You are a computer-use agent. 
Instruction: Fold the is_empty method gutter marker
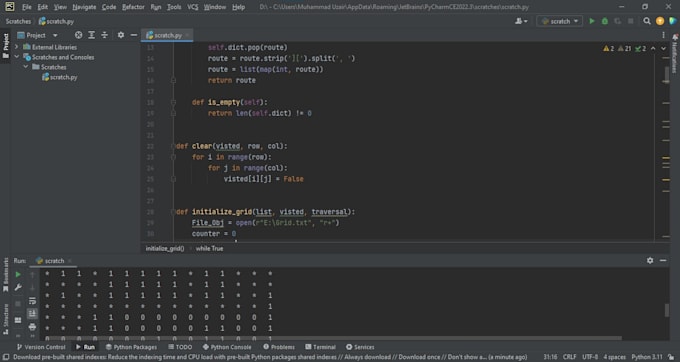click(173, 102)
